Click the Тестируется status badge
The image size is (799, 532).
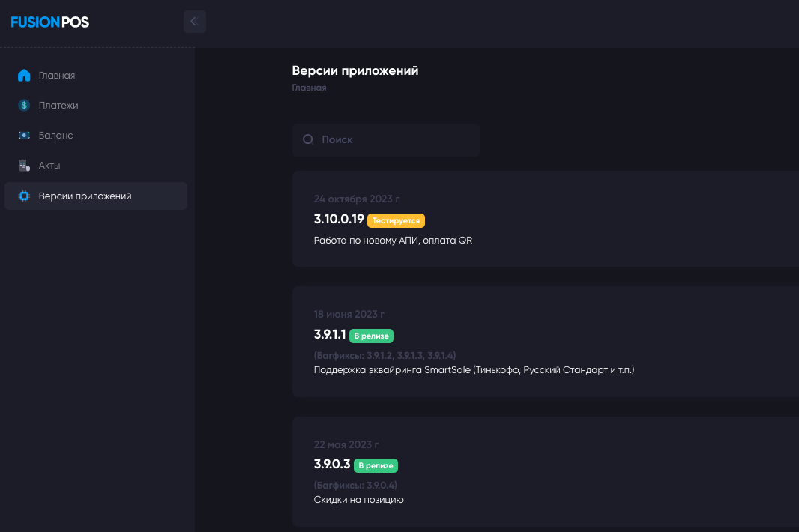(x=397, y=220)
